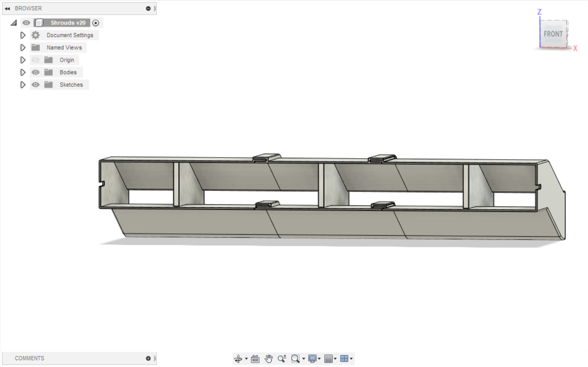Collapse the Shrouds v20 root node
Screen dimensions: 588x367
[x=14, y=23]
